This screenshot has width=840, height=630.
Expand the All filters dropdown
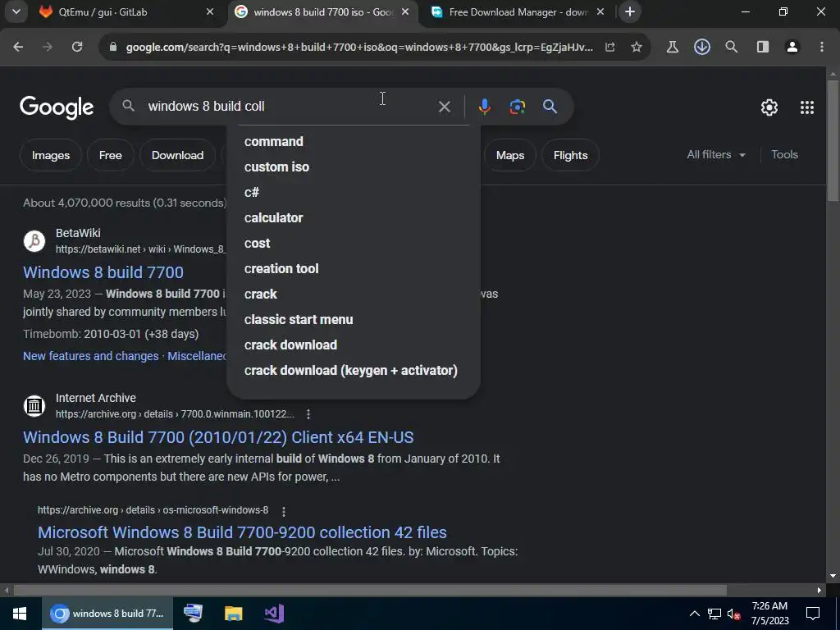pyautogui.click(x=715, y=155)
